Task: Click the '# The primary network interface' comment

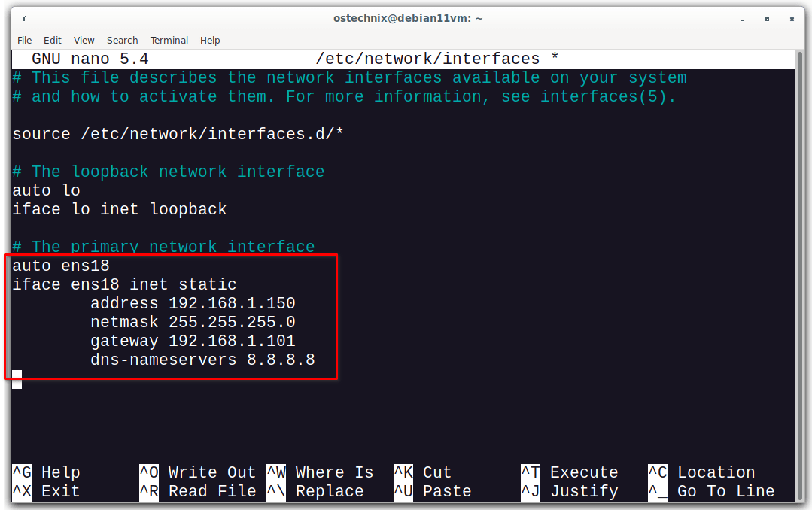Action: point(163,247)
